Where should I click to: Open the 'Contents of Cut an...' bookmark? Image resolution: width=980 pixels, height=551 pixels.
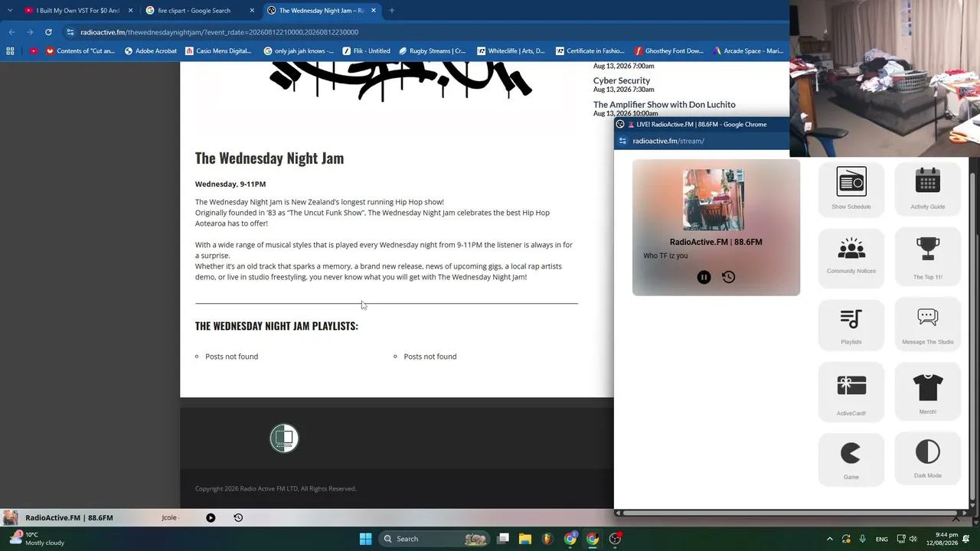point(80,51)
